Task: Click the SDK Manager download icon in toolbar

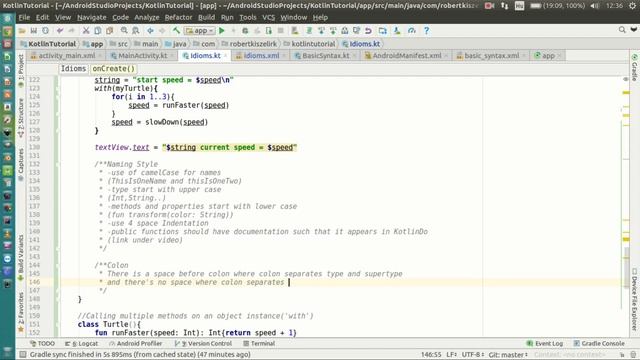Action: pyautogui.click(x=397, y=31)
